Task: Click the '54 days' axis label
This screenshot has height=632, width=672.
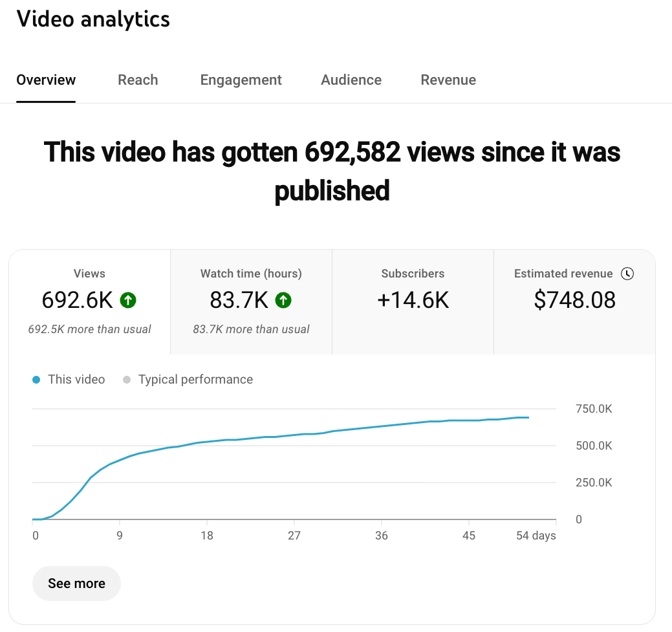Action: (x=536, y=536)
